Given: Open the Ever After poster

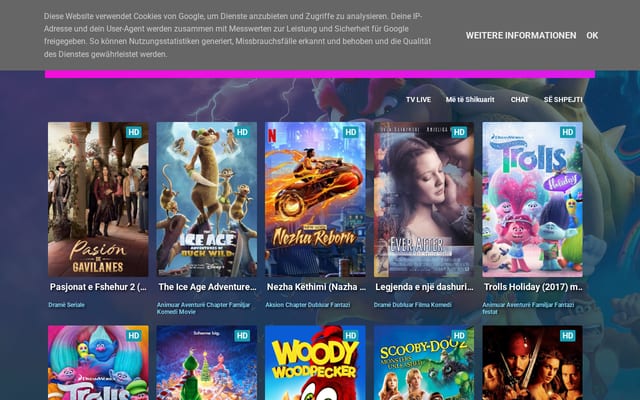Looking at the screenshot, I should click(424, 199).
